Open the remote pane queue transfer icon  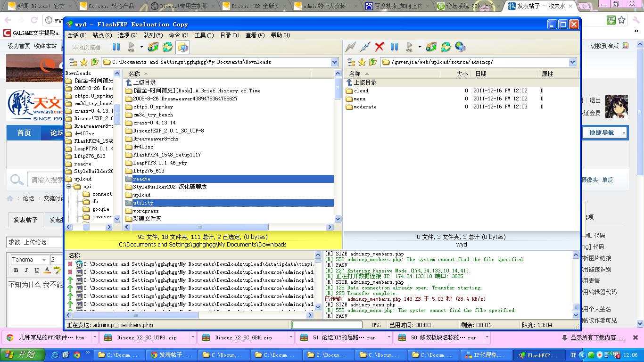pyautogui.click(x=431, y=47)
